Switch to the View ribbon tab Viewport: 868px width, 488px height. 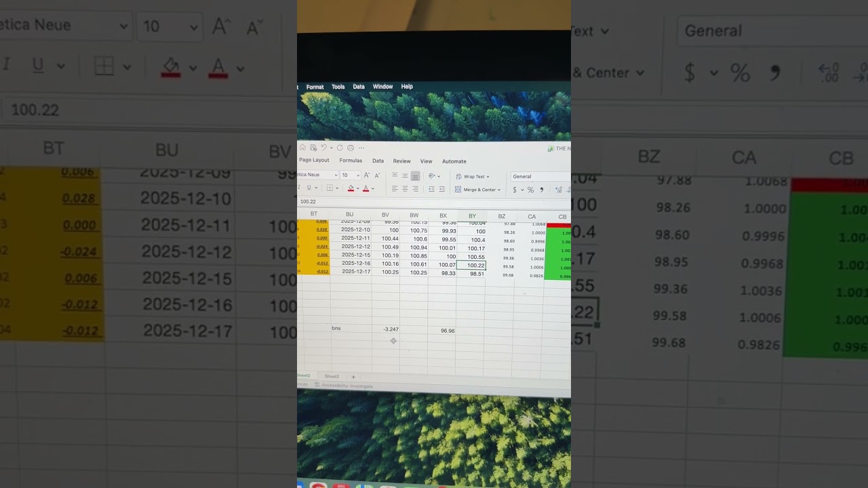click(427, 161)
